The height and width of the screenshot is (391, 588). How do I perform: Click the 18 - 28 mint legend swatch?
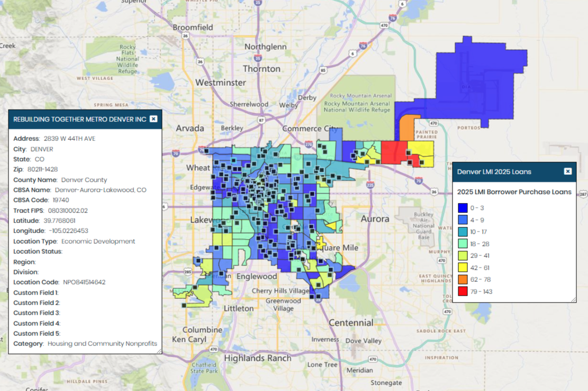pyautogui.click(x=463, y=244)
